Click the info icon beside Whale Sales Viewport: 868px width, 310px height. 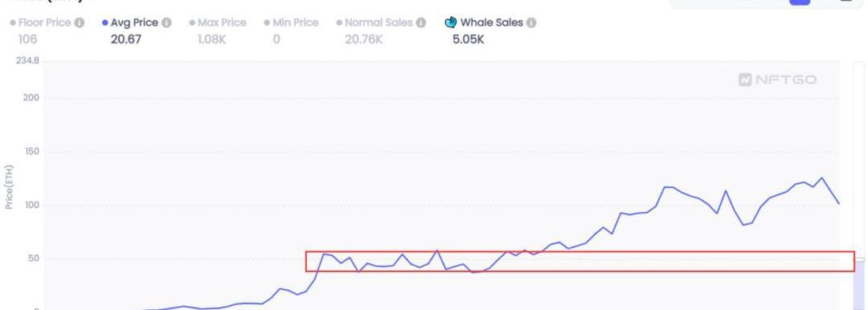531,22
